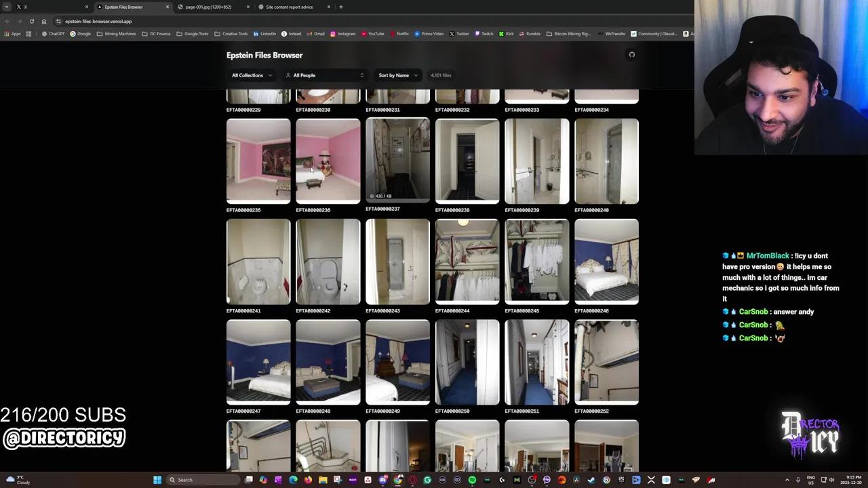
Task: Expand the All People filter dropdown
Action: (x=325, y=75)
